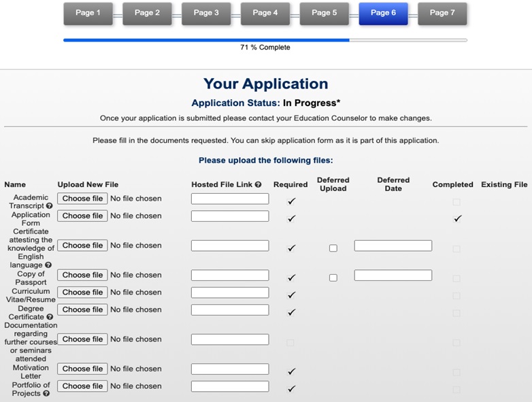Focus Hosted File Link for Application Form

pyautogui.click(x=230, y=216)
